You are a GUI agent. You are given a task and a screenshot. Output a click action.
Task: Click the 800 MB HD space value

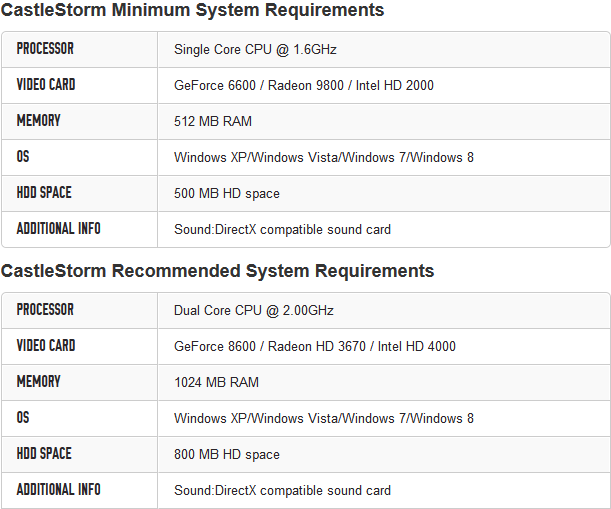coord(227,454)
